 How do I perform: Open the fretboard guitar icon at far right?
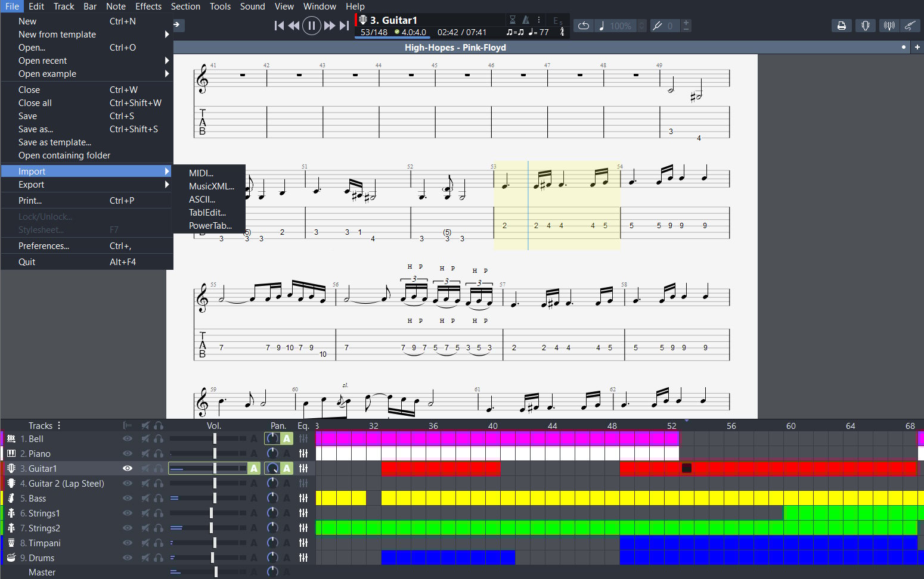[910, 26]
